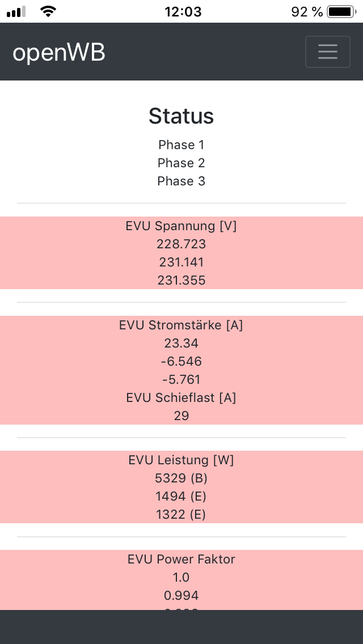Tap the battery icon in status bar

pos(340,11)
